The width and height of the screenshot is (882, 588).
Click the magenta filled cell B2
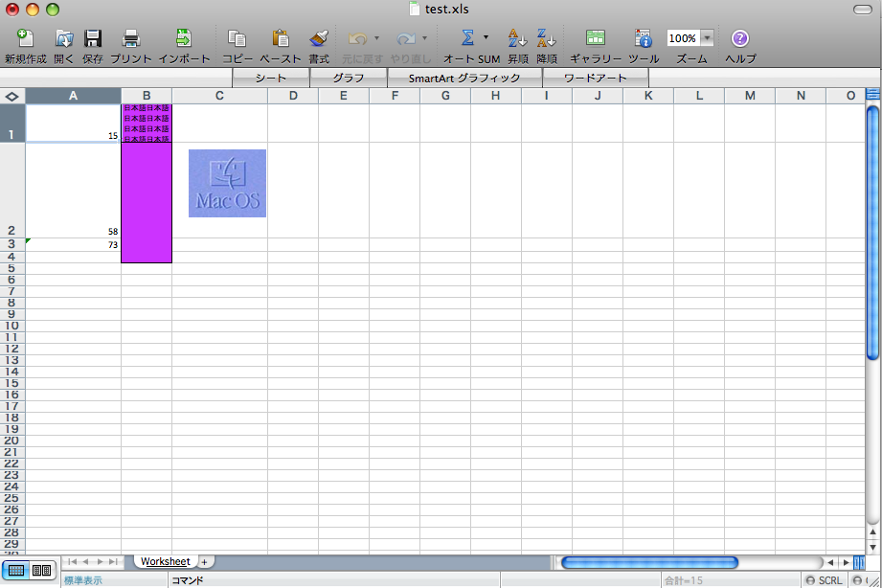pyautogui.click(x=147, y=190)
